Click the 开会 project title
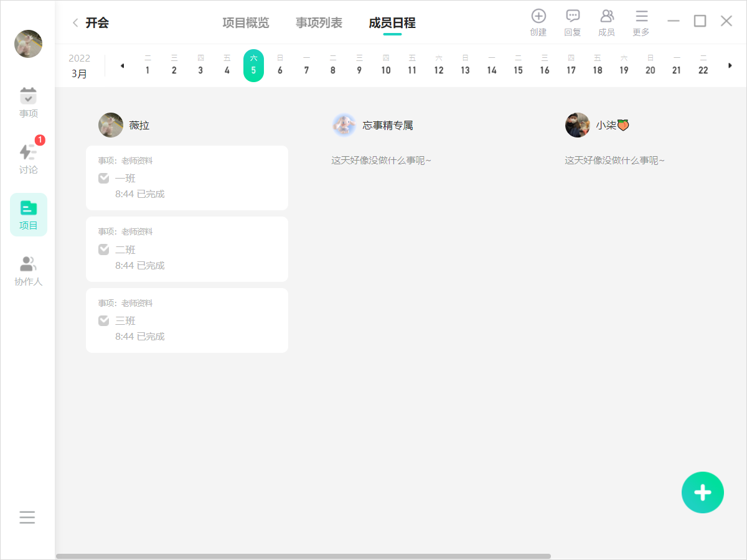This screenshot has width=747, height=560. click(x=97, y=23)
